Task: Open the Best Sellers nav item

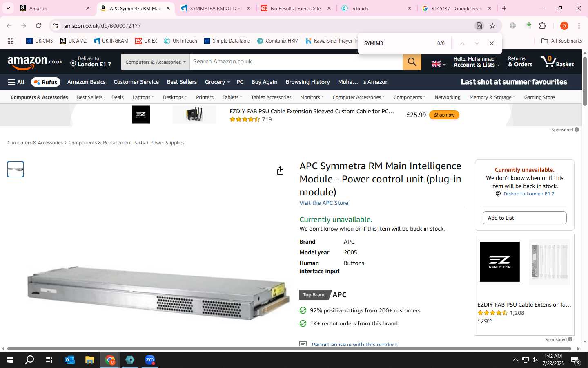Action: (182, 82)
